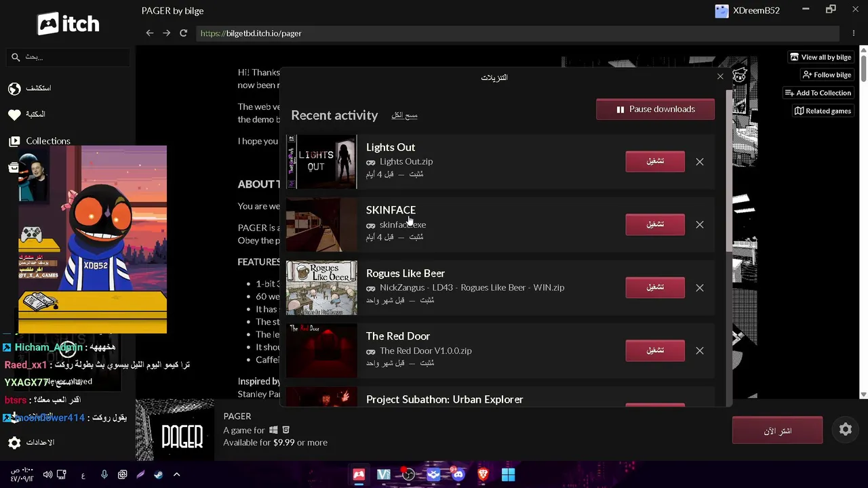Close the downloads dialog
This screenshot has height=488, width=868.
click(720, 77)
